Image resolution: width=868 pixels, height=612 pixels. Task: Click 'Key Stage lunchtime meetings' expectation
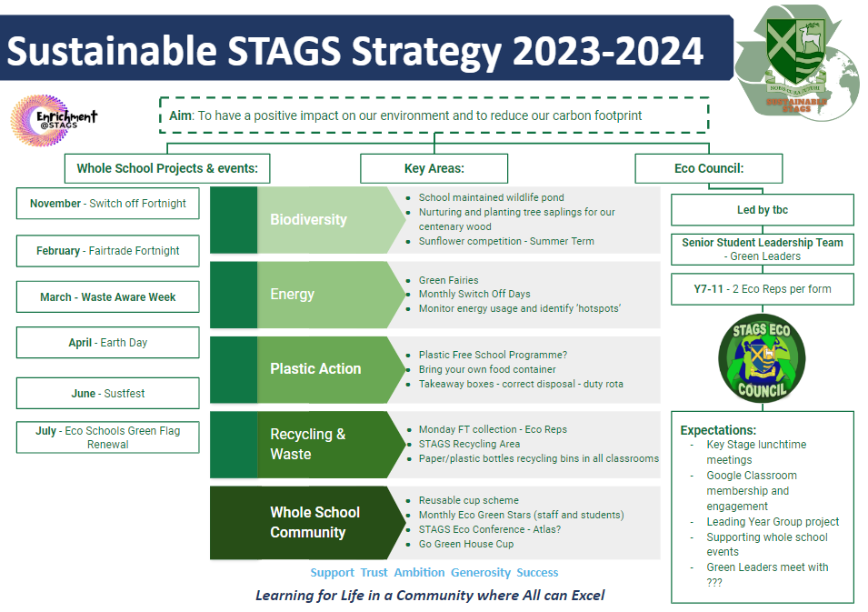pos(756,452)
